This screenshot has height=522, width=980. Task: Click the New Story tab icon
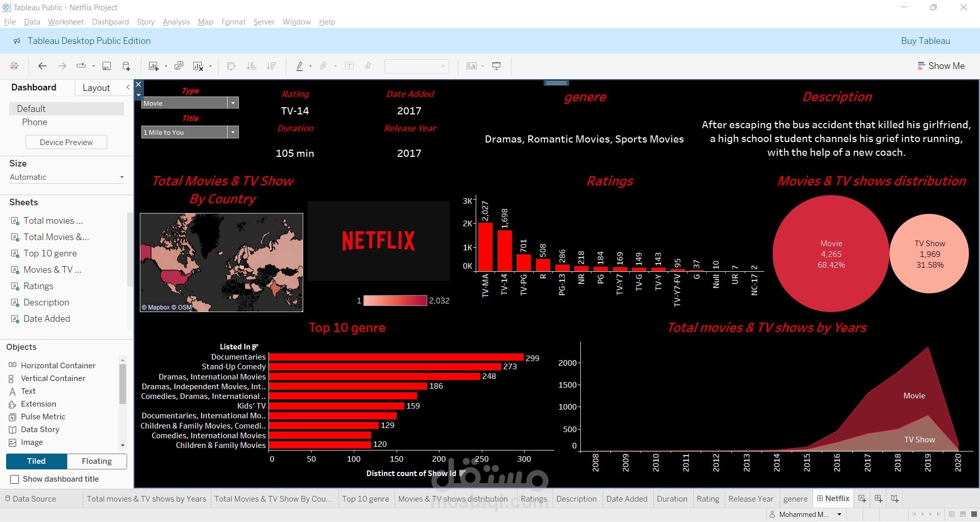pyautogui.click(x=895, y=499)
